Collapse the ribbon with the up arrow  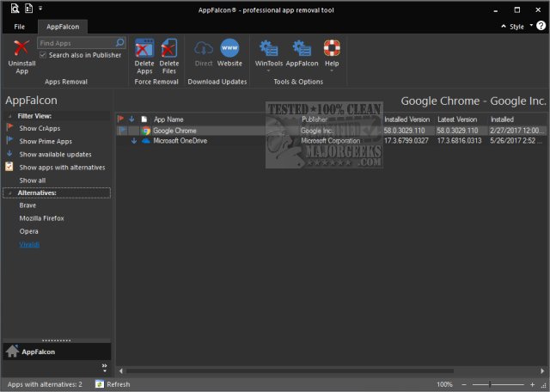(504, 26)
